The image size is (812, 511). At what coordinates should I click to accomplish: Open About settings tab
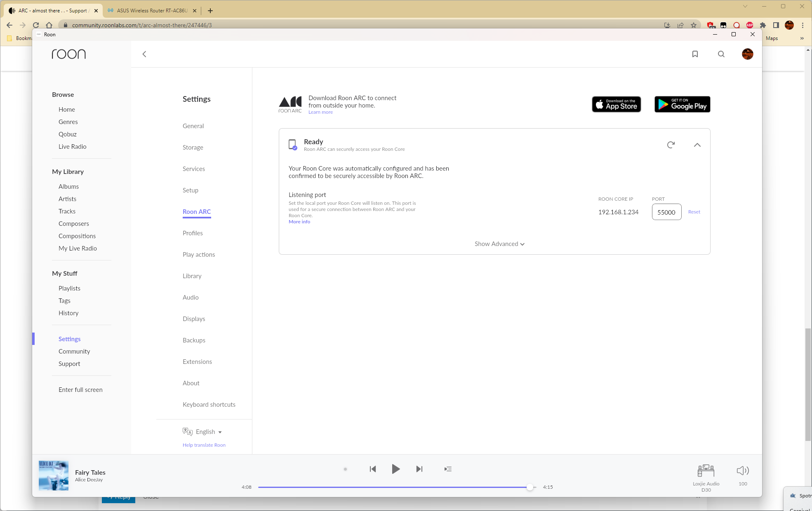point(191,383)
